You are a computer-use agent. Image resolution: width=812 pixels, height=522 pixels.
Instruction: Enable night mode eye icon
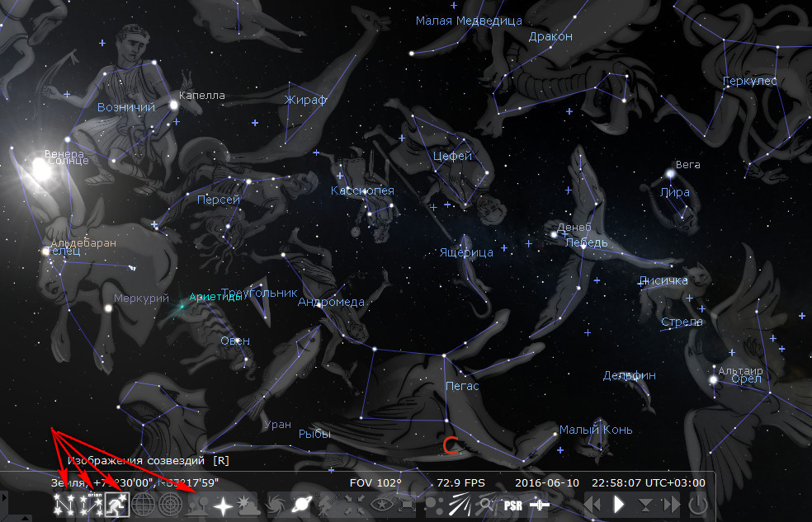point(380,505)
